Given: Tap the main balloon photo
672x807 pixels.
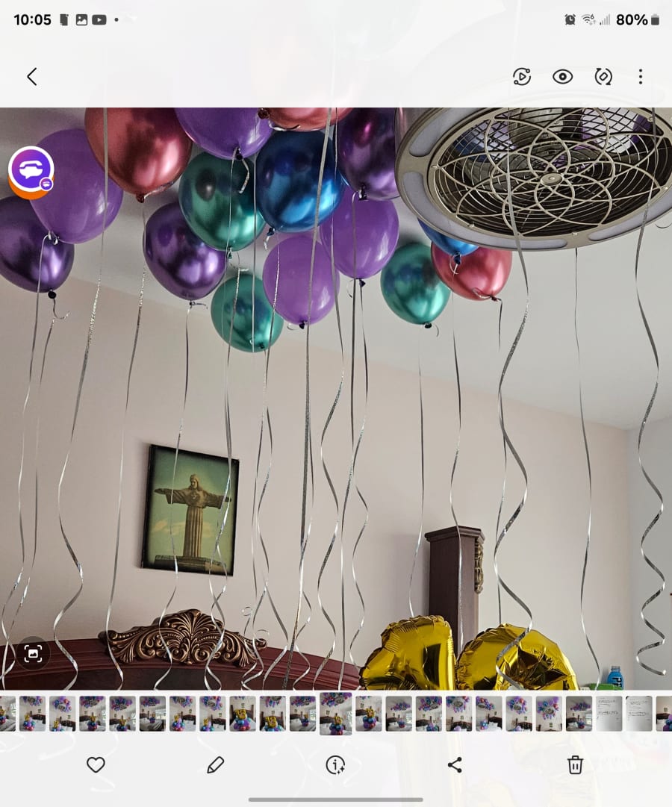Looking at the screenshot, I should point(336,399).
